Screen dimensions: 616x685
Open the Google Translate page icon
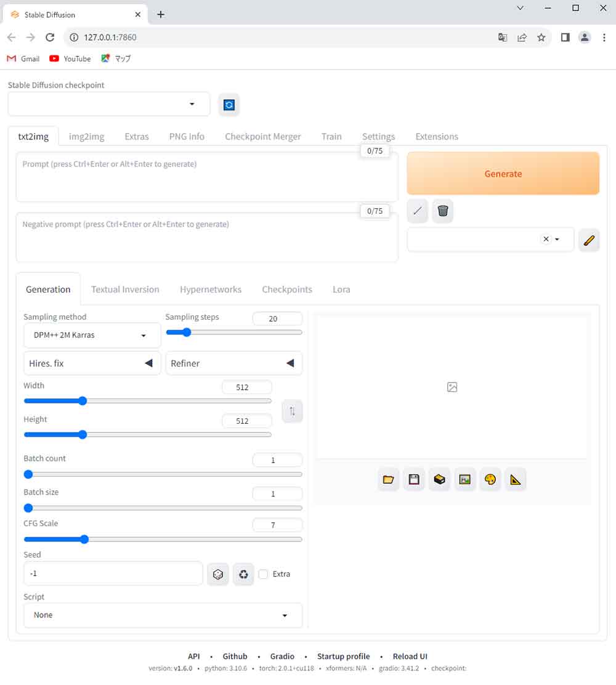pos(503,38)
